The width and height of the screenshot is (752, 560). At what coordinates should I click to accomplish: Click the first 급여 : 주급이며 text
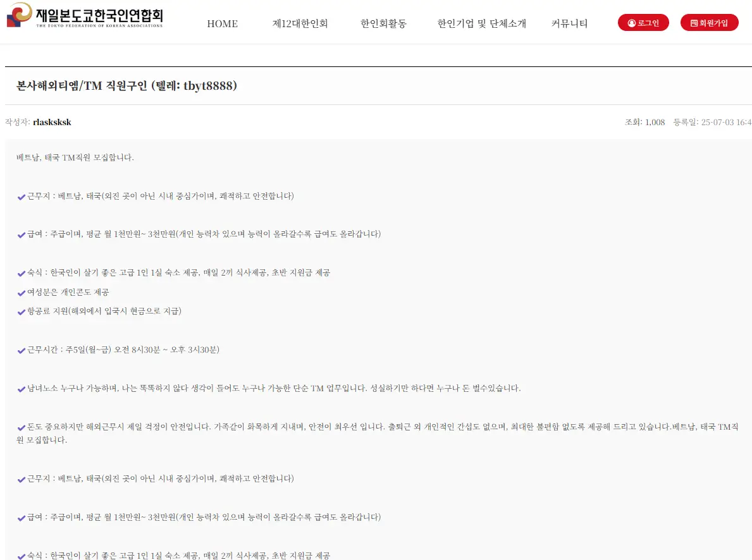click(x=204, y=234)
